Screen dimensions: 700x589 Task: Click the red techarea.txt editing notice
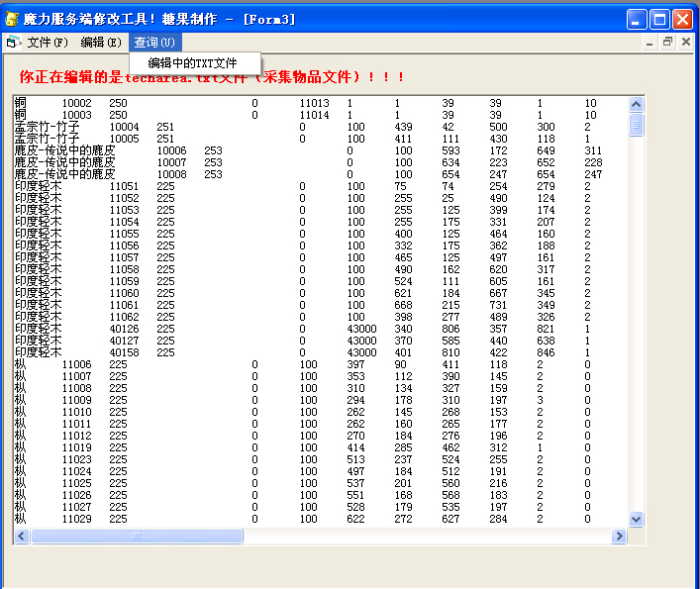coord(212,77)
